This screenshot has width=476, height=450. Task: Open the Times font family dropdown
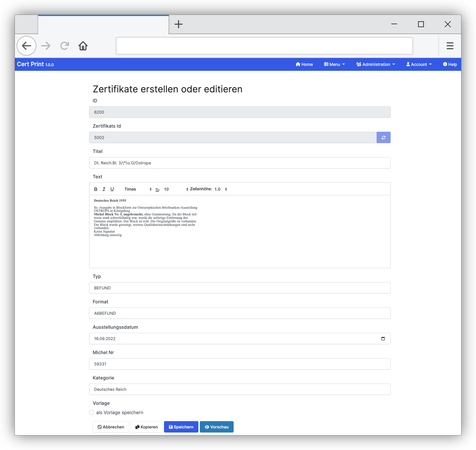pos(138,189)
